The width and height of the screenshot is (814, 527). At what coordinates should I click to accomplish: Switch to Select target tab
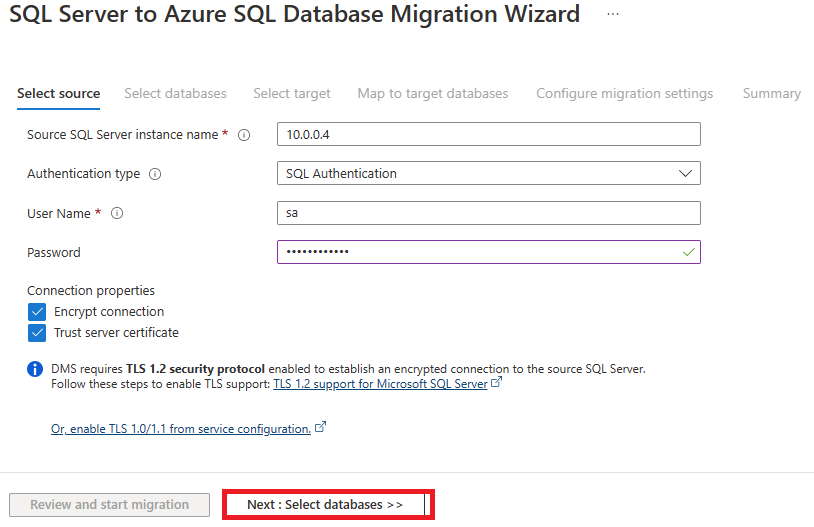[x=292, y=93]
